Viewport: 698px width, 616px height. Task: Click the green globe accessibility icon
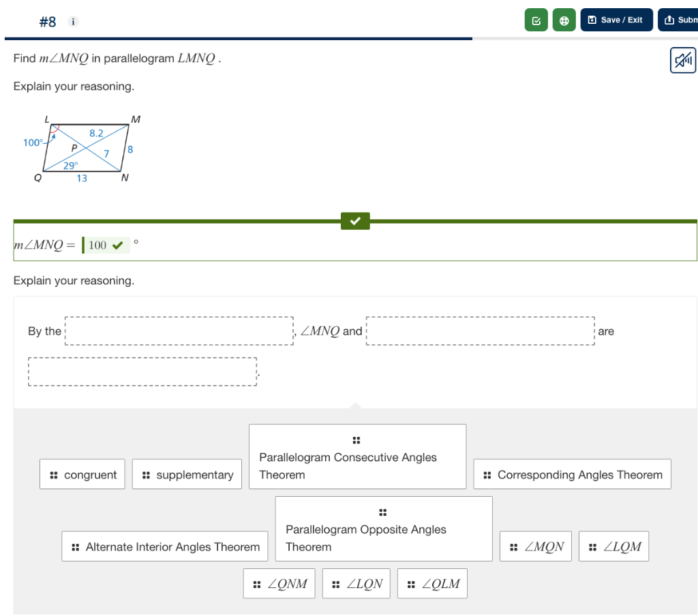564,20
